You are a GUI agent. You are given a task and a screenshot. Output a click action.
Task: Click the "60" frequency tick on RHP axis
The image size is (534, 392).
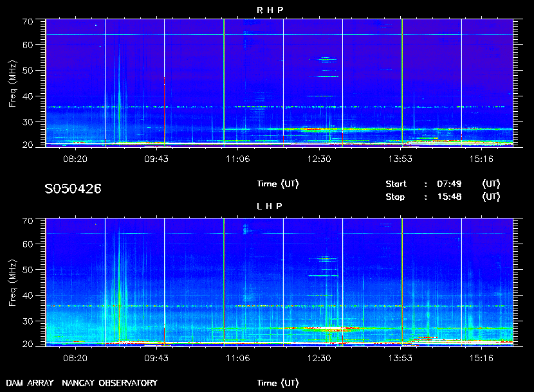click(28, 45)
